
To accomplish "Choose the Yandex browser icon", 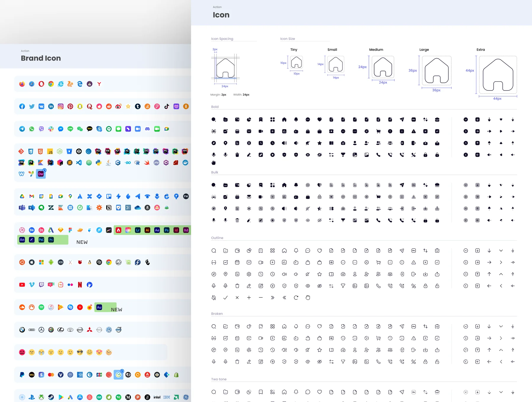I will click(x=99, y=84).
